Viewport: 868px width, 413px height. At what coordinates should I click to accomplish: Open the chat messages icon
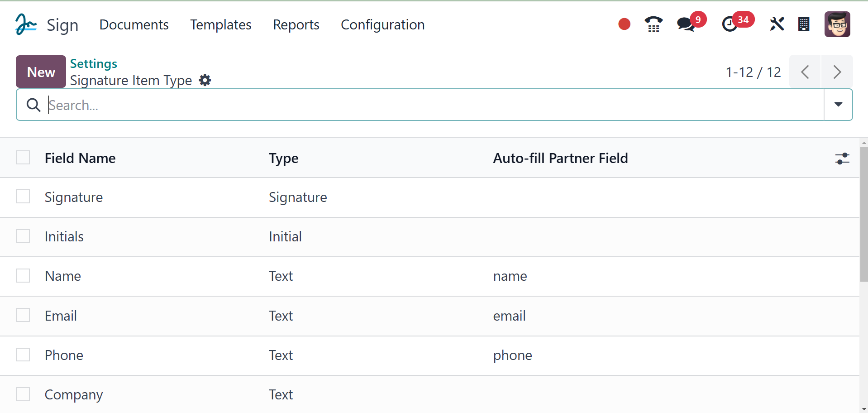click(x=686, y=24)
